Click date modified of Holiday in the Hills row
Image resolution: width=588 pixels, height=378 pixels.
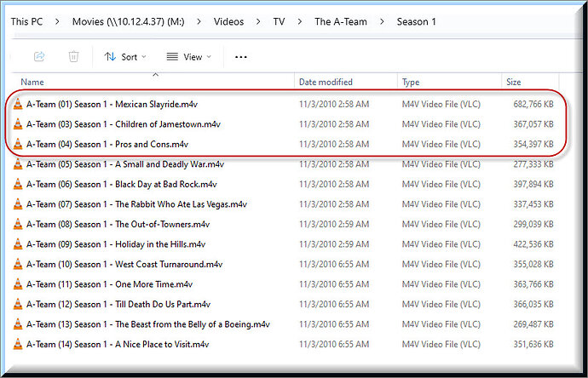[334, 244]
